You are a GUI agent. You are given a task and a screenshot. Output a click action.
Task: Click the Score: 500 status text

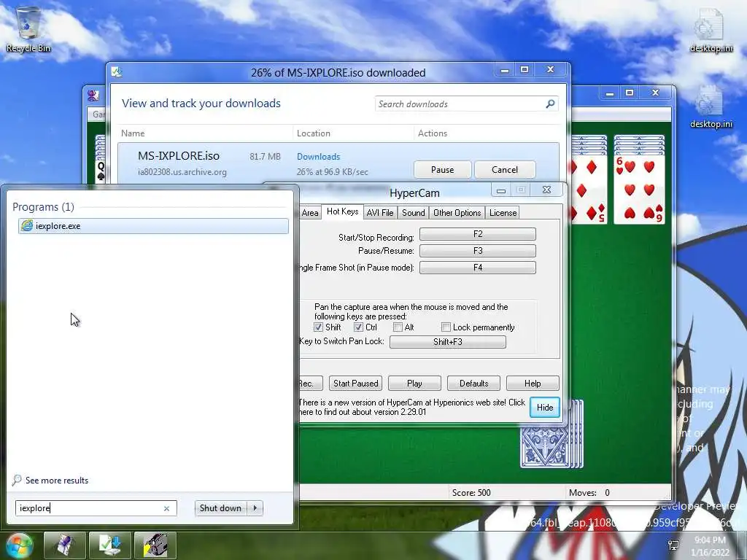[x=471, y=493]
